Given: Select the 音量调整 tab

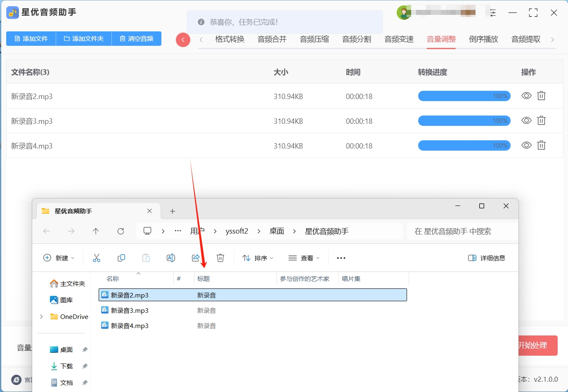Looking at the screenshot, I should [441, 39].
